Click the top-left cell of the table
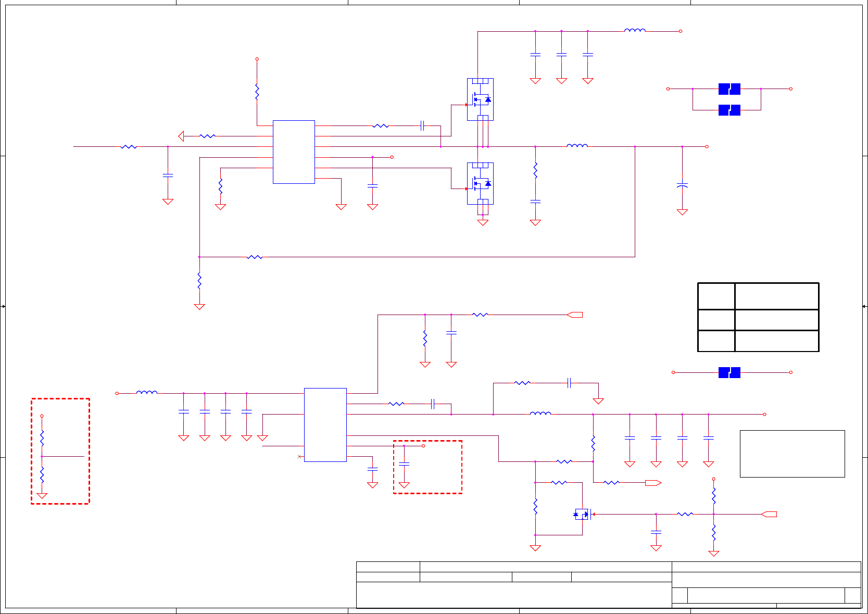 [x=716, y=296]
